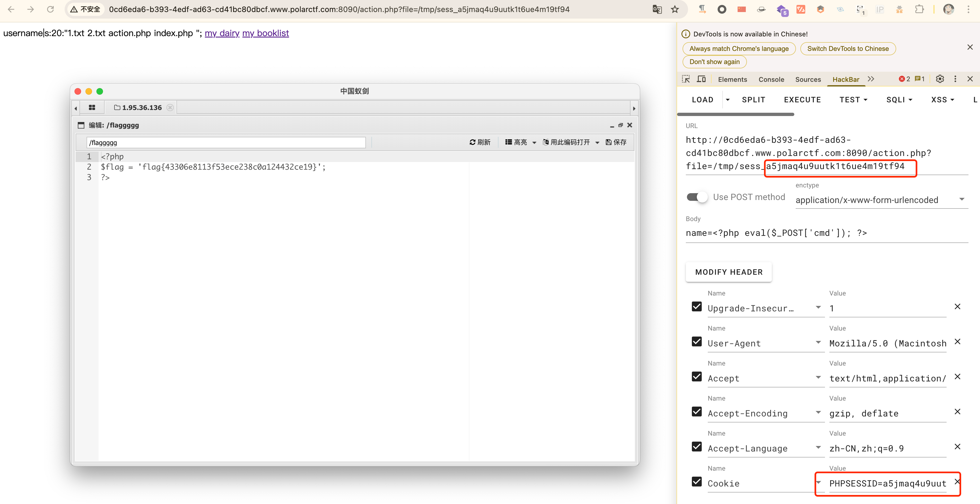The image size is (980, 504).
Task: Bookmark page with the star icon
Action: (x=675, y=10)
